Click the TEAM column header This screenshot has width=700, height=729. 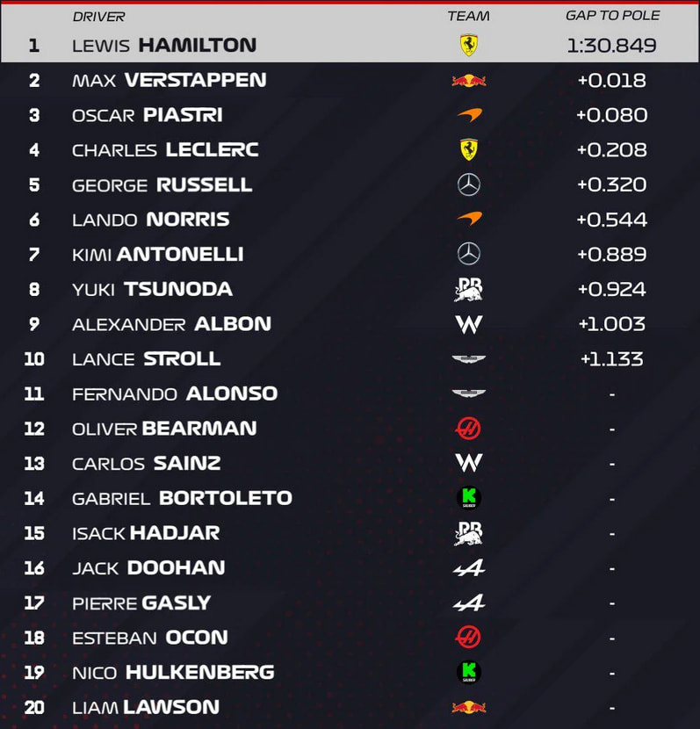[x=468, y=17]
